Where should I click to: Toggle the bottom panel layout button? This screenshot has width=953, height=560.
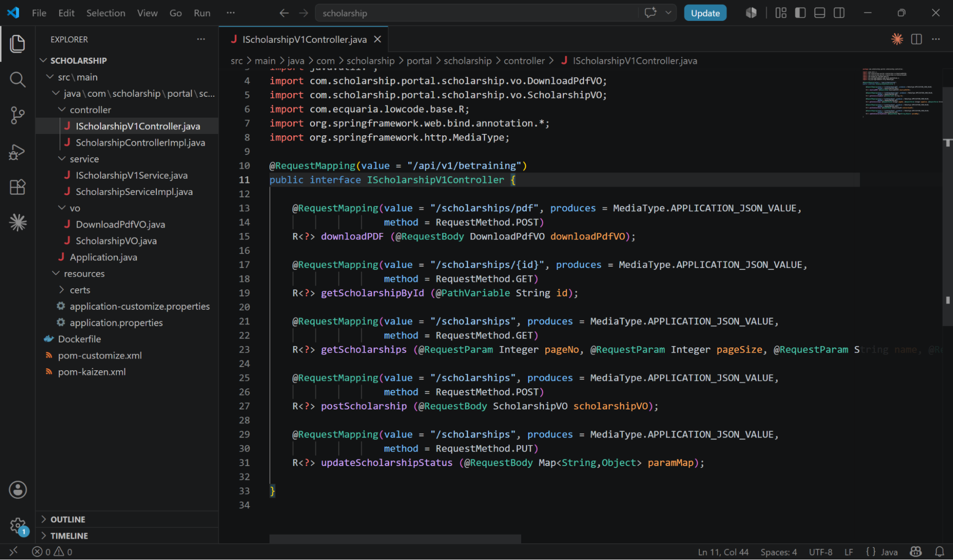pyautogui.click(x=820, y=13)
